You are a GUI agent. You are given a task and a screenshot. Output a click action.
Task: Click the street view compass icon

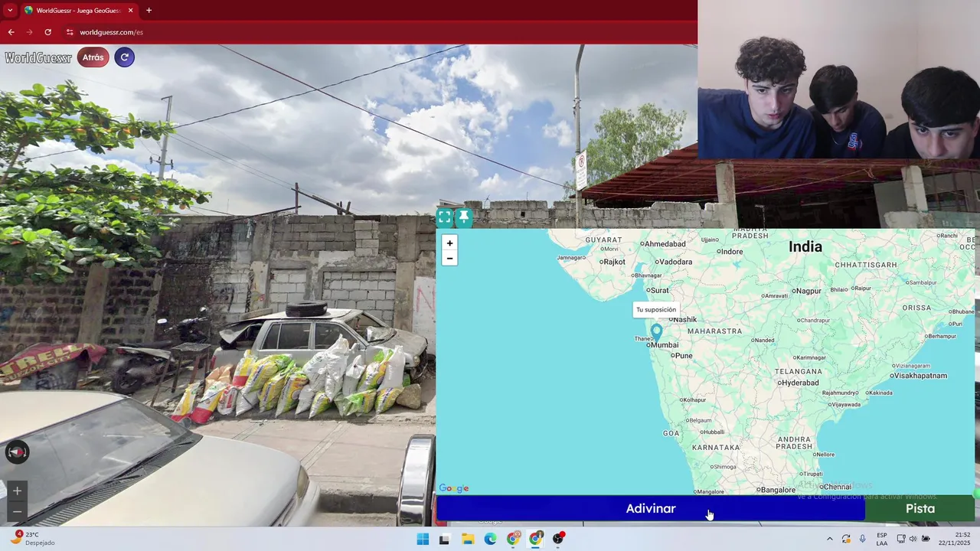pos(17,452)
